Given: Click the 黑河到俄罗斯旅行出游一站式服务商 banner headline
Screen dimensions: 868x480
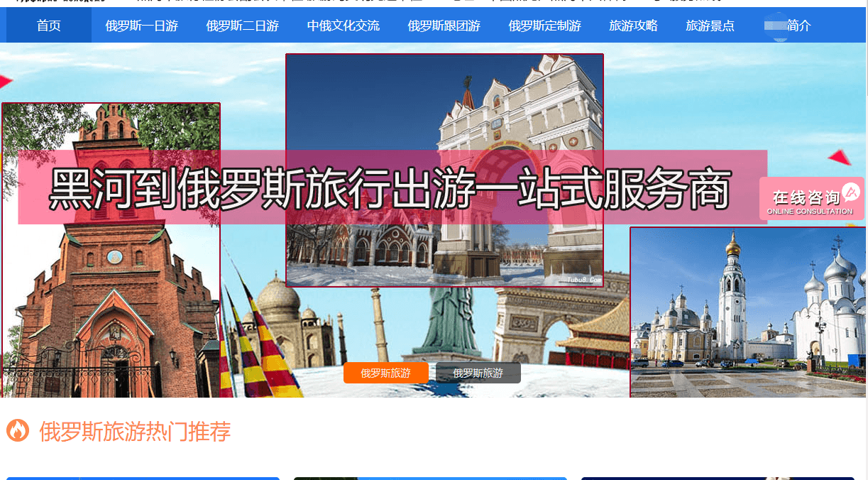Looking at the screenshot, I should pos(390,188).
